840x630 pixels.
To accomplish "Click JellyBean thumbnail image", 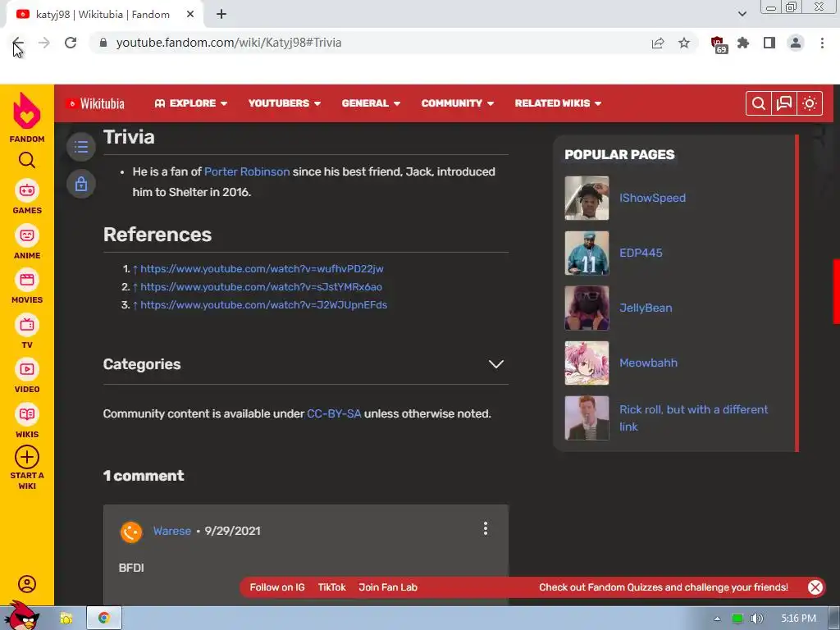I will click(x=587, y=308).
